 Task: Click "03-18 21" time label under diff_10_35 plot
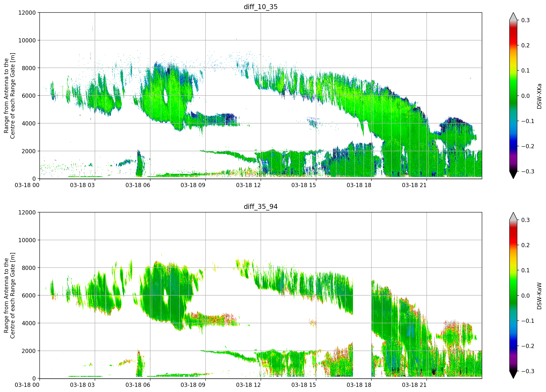(x=414, y=185)
